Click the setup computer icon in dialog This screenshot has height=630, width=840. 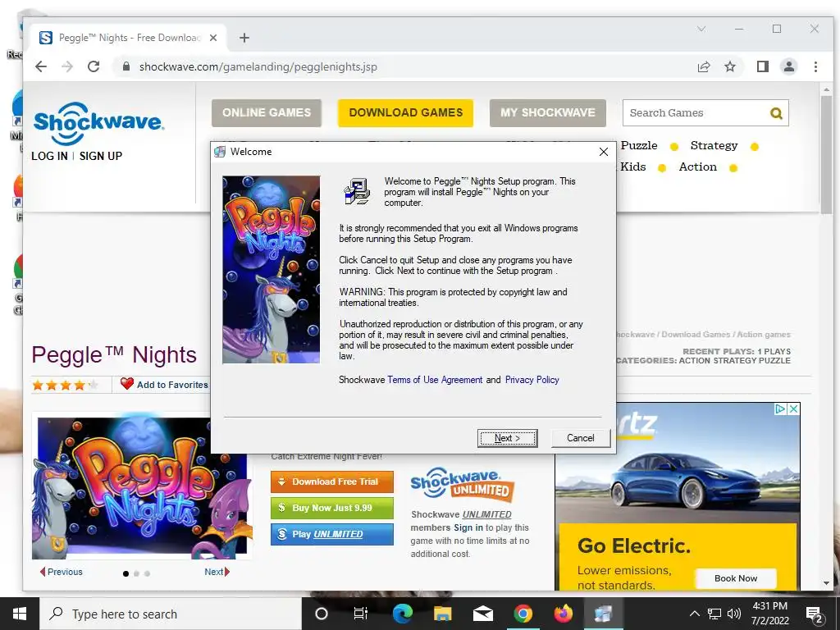357,191
